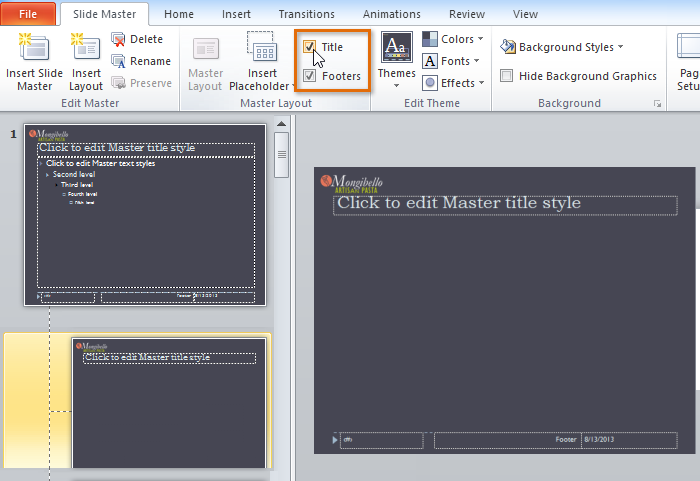Switch to the Home tab
700x481 pixels.
click(179, 14)
